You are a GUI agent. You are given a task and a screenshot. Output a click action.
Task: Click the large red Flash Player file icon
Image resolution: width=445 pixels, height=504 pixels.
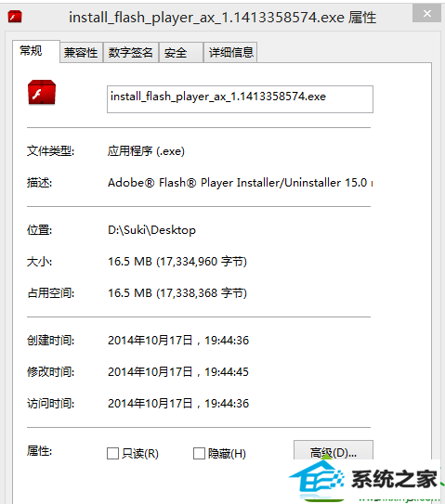[x=42, y=93]
